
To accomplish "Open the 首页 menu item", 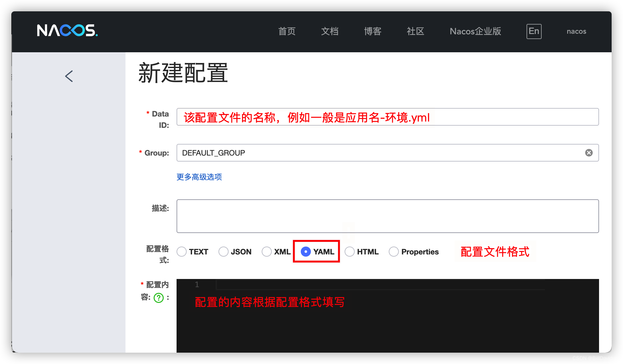I will [287, 31].
